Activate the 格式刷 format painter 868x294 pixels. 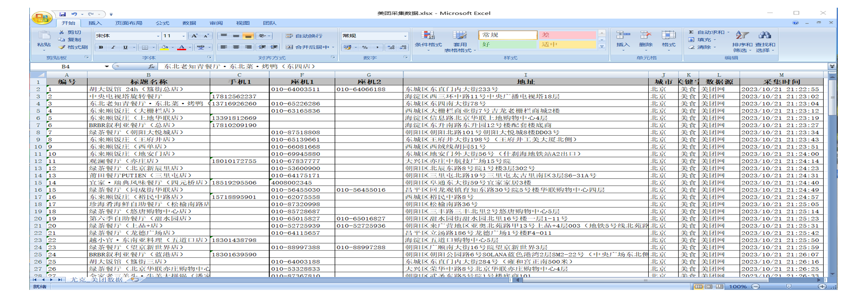[73, 47]
